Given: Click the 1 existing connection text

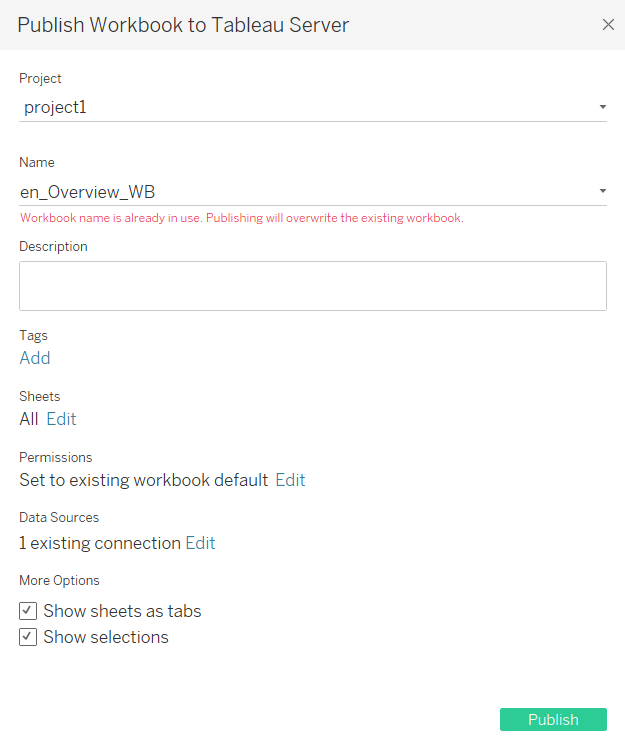Looking at the screenshot, I should click(100, 543).
